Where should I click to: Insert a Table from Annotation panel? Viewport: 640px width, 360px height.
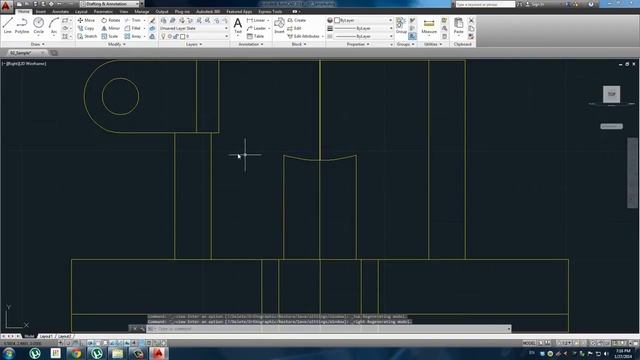(256, 36)
